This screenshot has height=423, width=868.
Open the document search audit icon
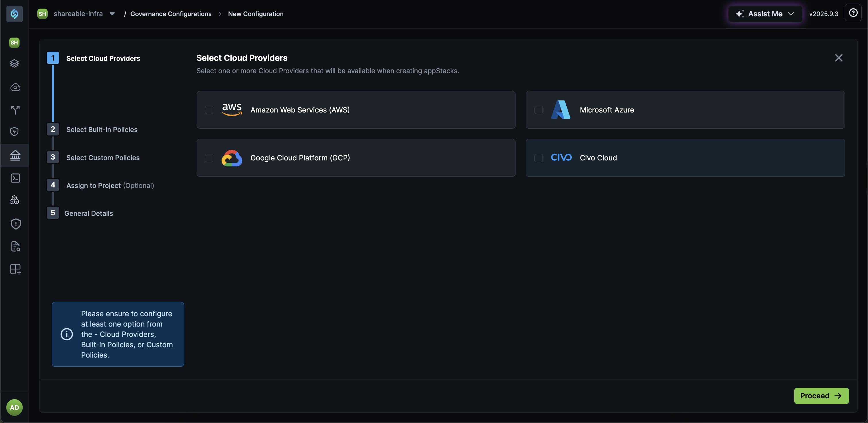pos(15,247)
